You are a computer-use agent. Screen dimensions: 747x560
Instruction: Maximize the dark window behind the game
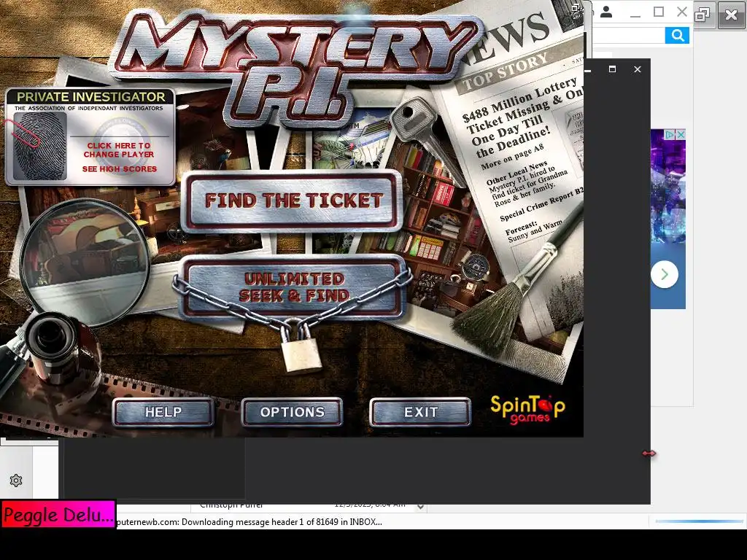click(613, 69)
